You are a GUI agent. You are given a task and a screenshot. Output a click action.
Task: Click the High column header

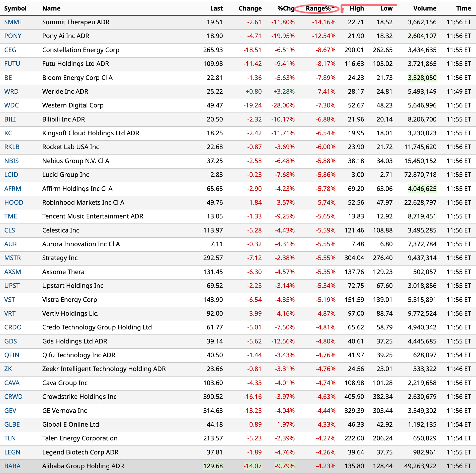point(356,9)
